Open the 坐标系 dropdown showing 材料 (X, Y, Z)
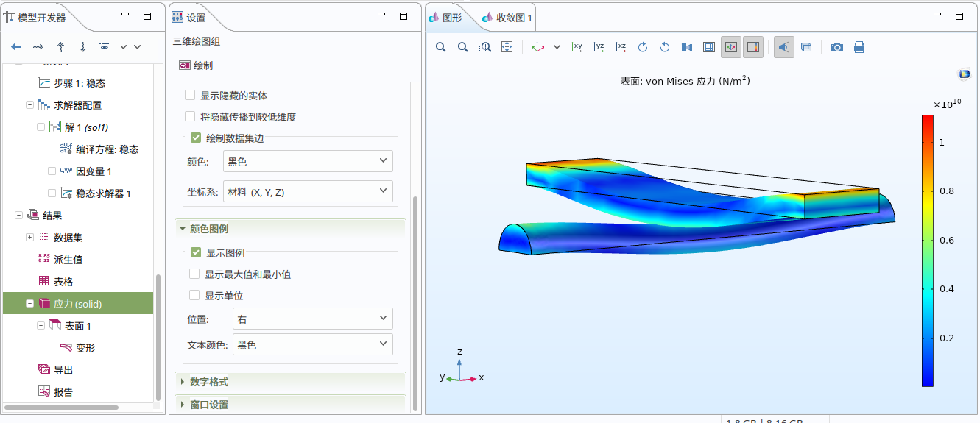This screenshot has width=980, height=423. pyautogui.click(x=308, y=191)
